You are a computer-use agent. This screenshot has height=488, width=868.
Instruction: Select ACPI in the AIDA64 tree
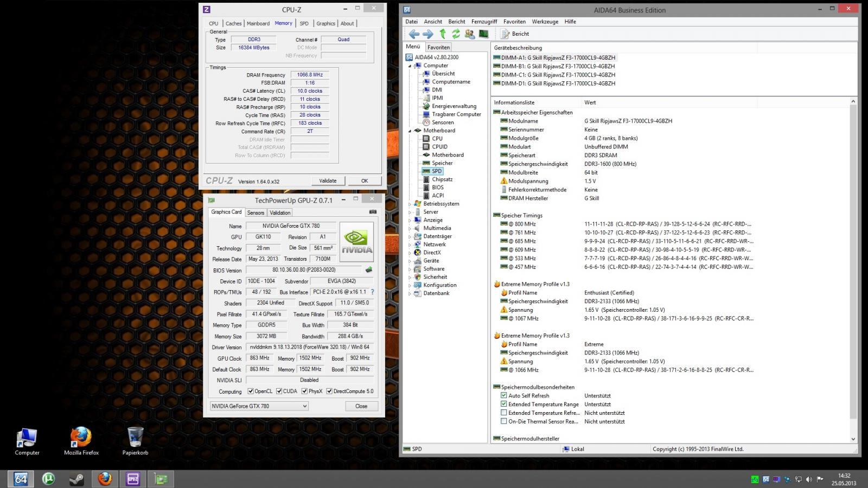point(438,196)
